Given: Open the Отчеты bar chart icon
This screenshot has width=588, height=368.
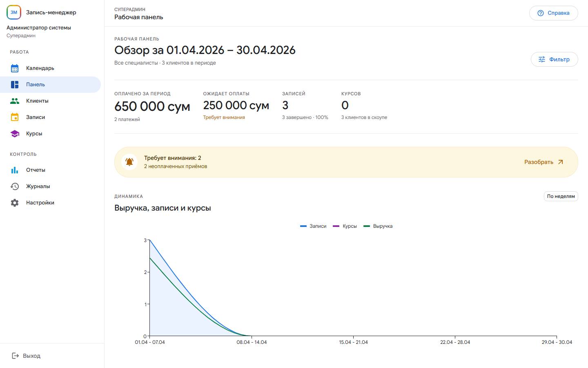Looking at the screenshot, I should (15, 170).
